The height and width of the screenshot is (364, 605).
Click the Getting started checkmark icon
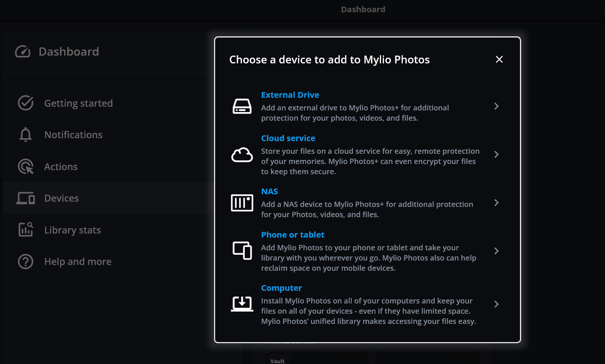(x=25, y=103)
